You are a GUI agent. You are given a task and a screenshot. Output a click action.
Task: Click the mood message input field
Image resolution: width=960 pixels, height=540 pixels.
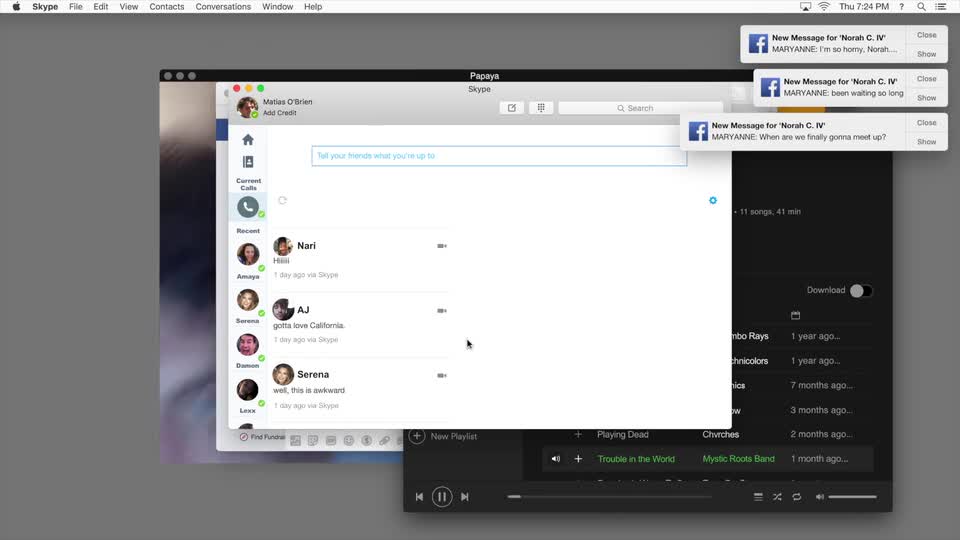(x=499, y=156)
